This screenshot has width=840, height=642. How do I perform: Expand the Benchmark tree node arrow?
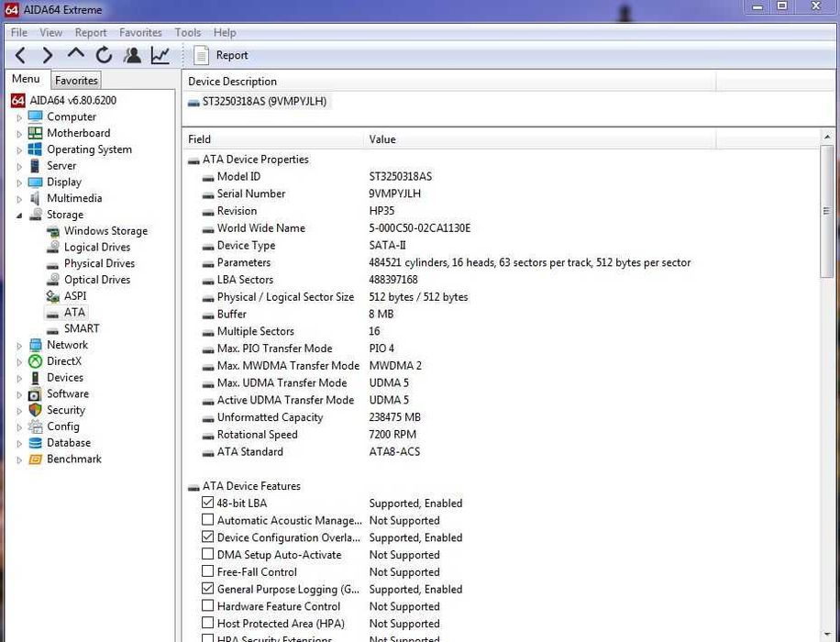point(19,459)
